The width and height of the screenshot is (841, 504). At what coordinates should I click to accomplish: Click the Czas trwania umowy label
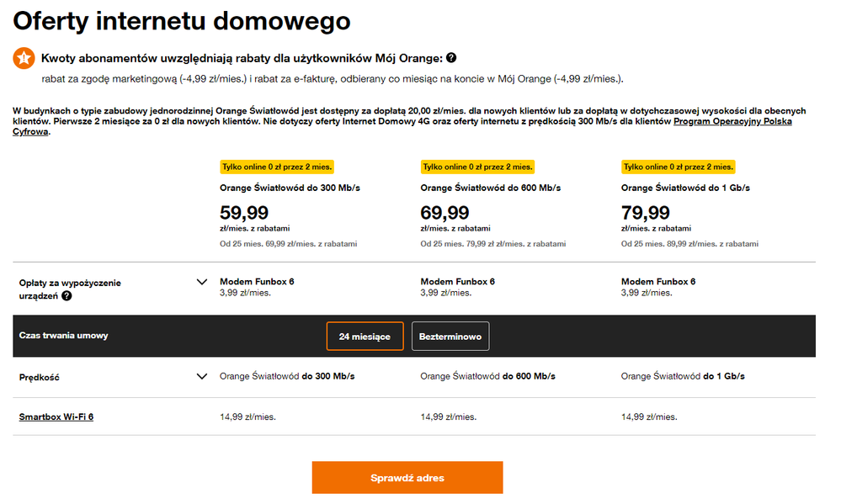[x=64, y=336]
